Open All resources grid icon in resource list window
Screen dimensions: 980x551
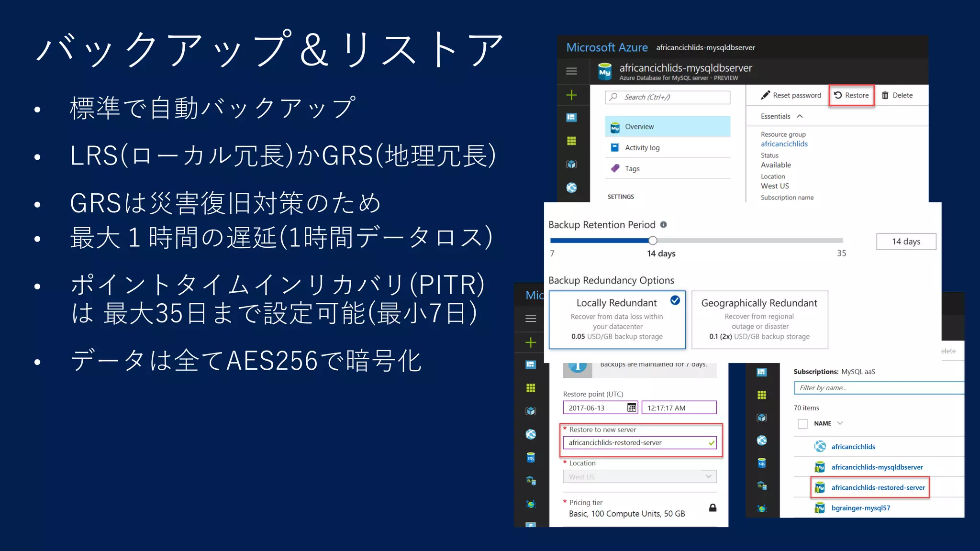click(762, 395)
